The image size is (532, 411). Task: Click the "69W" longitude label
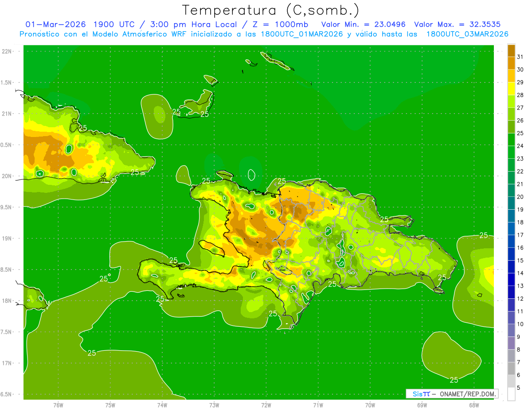point(422,405)
